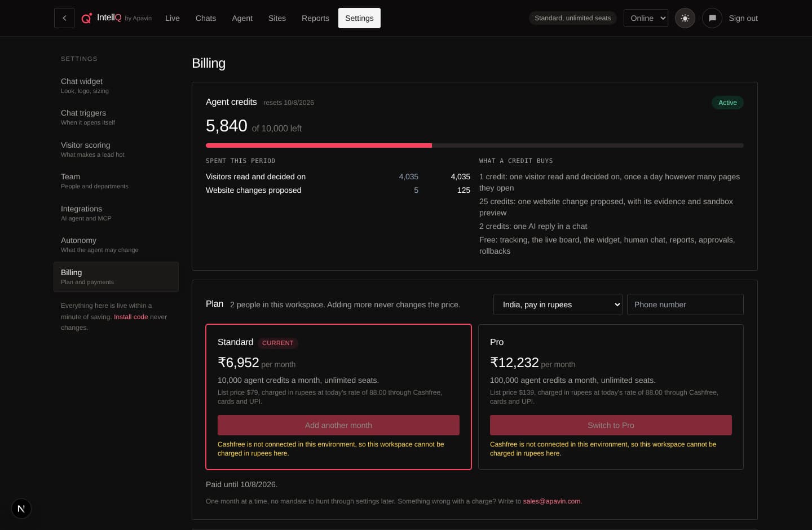Go to Autonomy settings
Viewport: 812px width, 530px height.
tap(116, 245)
